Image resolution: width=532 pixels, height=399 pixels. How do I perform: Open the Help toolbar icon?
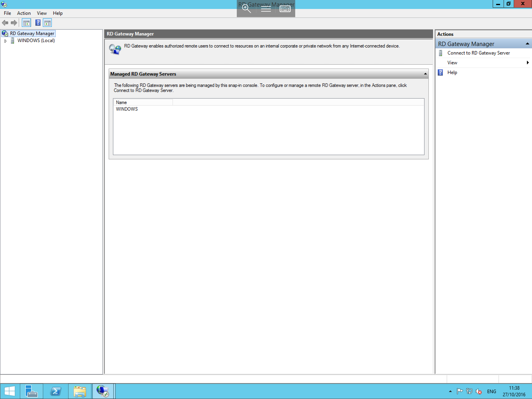(38, 23)
